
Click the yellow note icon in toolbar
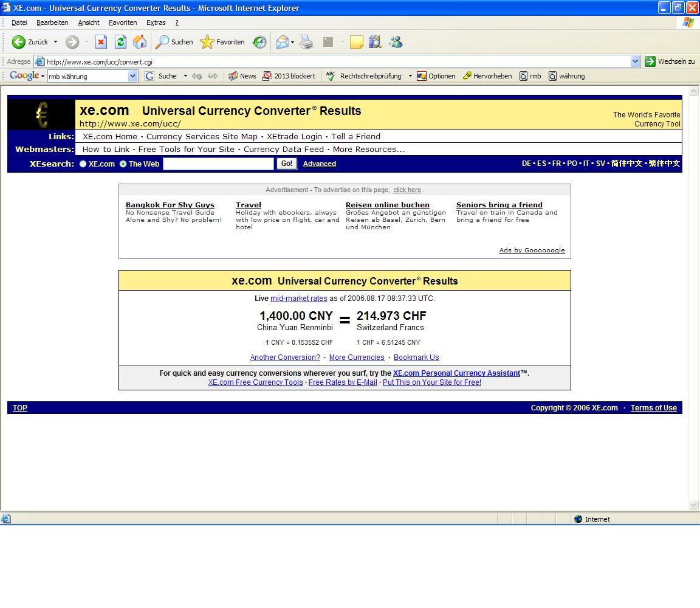pyautogui.click(x=356, y=42)
